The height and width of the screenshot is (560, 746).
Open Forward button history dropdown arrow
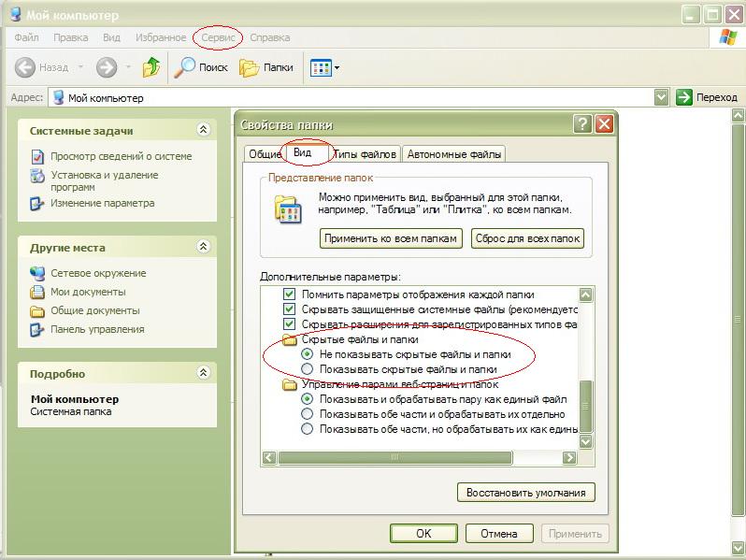pyautogui.click(x=128, y=67)
